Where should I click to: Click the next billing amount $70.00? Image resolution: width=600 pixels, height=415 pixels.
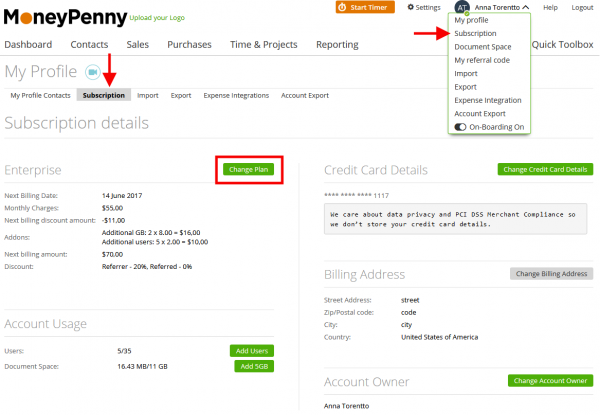(112, 254)
